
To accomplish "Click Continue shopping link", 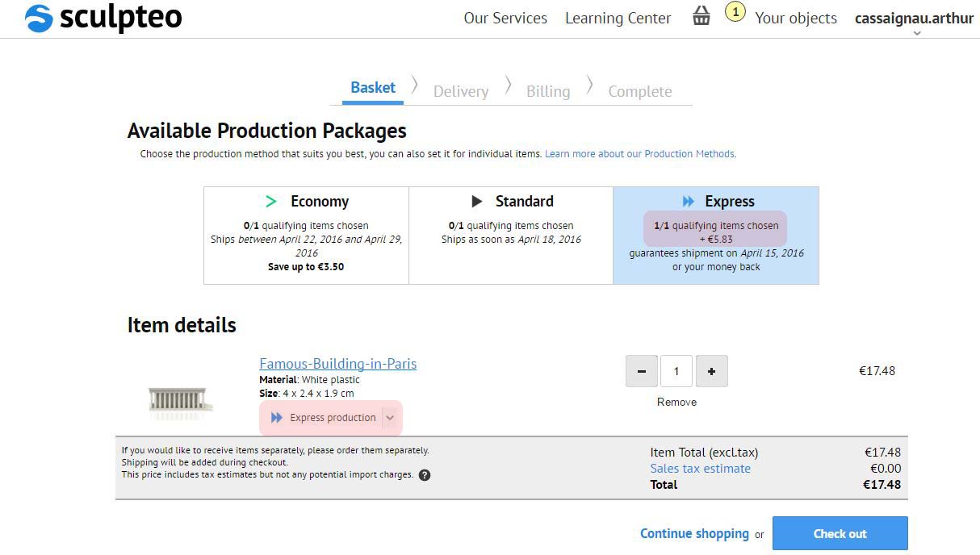I will (694, 533).
